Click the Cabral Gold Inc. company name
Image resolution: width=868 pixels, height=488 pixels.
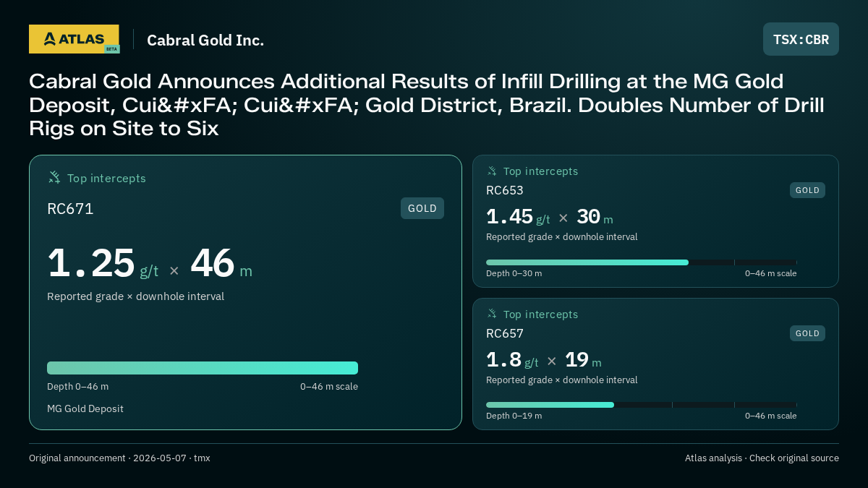coord(205,40)
